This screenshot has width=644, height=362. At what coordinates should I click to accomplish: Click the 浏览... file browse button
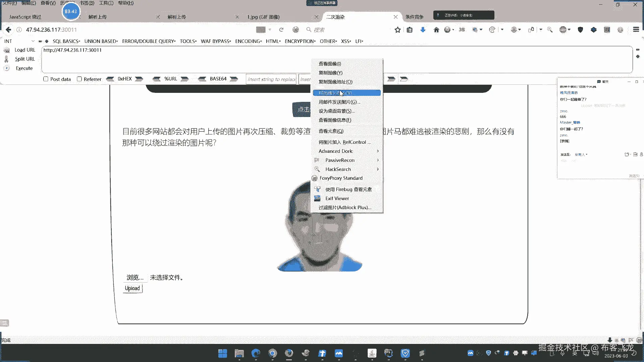pyautogui.click(x=135, y=278)
